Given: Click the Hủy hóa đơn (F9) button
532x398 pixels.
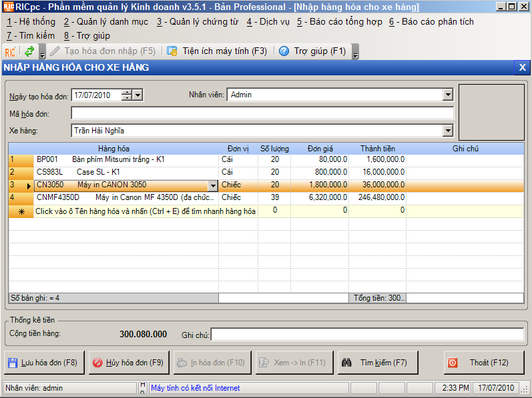Looking at the screenshot, I should [x=128, y=363].
